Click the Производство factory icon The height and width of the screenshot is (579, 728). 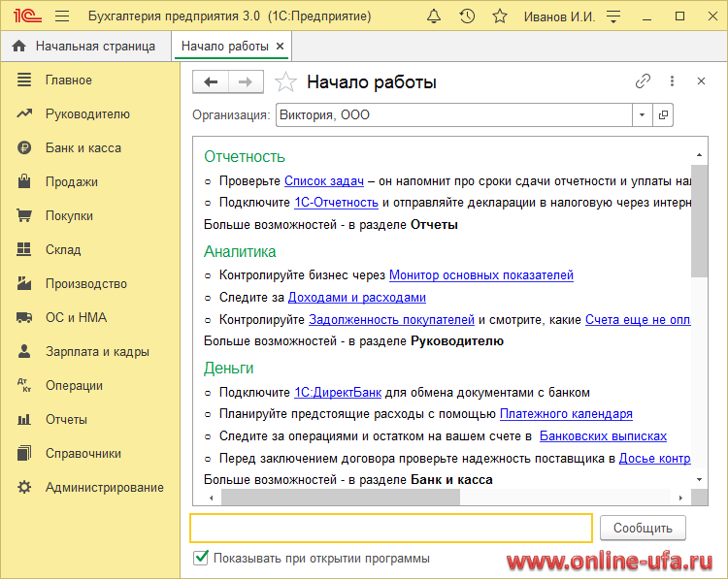[24, 283]
